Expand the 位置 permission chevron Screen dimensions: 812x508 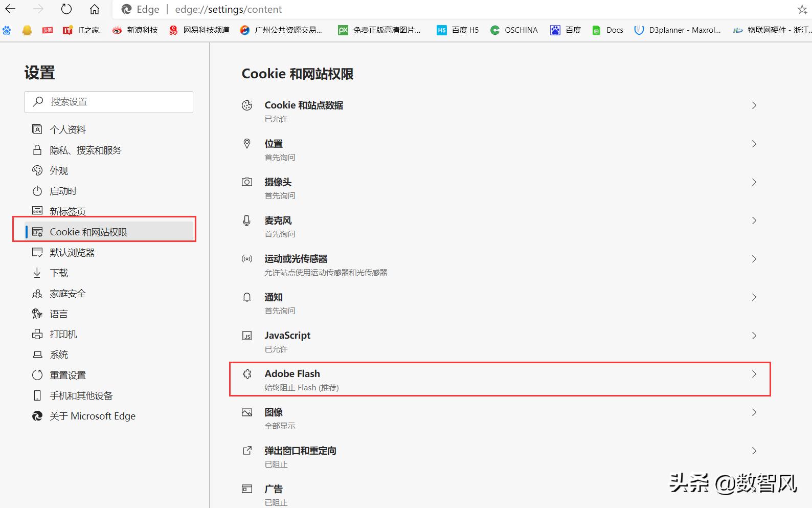[x=754, y=144]
